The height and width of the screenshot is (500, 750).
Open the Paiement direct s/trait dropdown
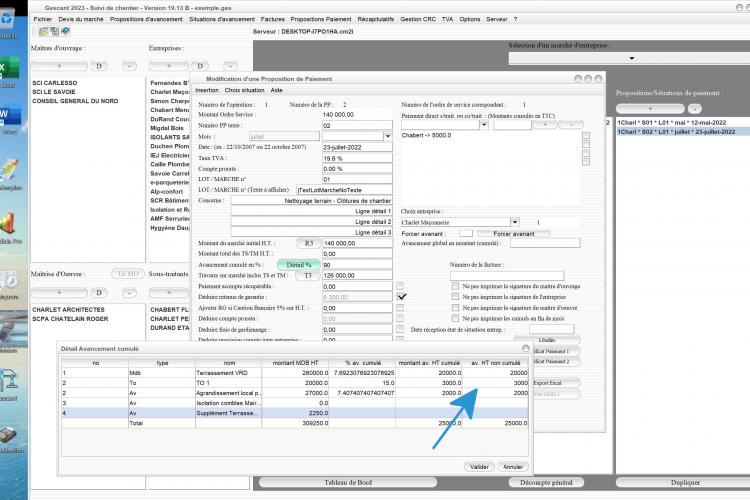click(x=484, y=125)
